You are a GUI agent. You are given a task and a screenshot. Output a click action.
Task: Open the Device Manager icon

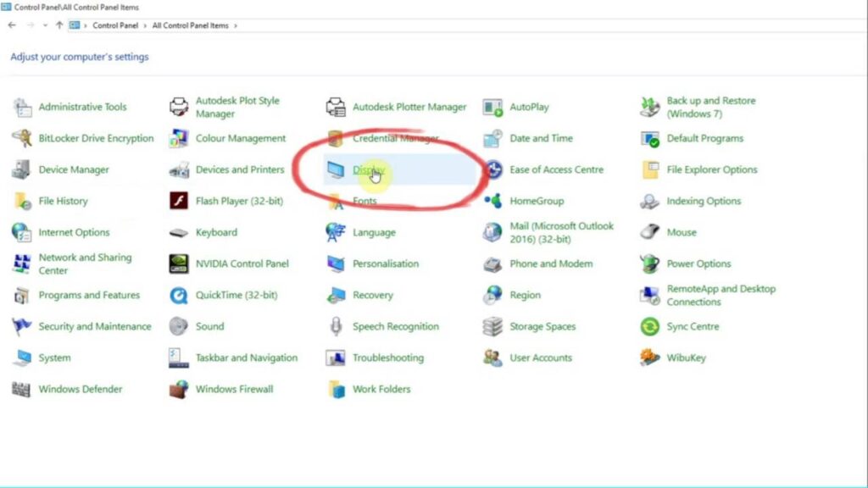pyautogui.click(x=21, y=169)
